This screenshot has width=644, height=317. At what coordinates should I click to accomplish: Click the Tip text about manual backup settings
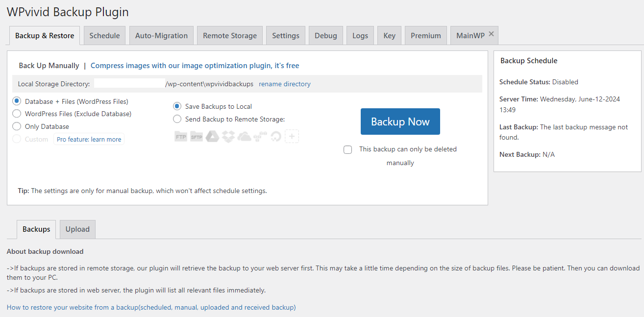tap(143, 191)
